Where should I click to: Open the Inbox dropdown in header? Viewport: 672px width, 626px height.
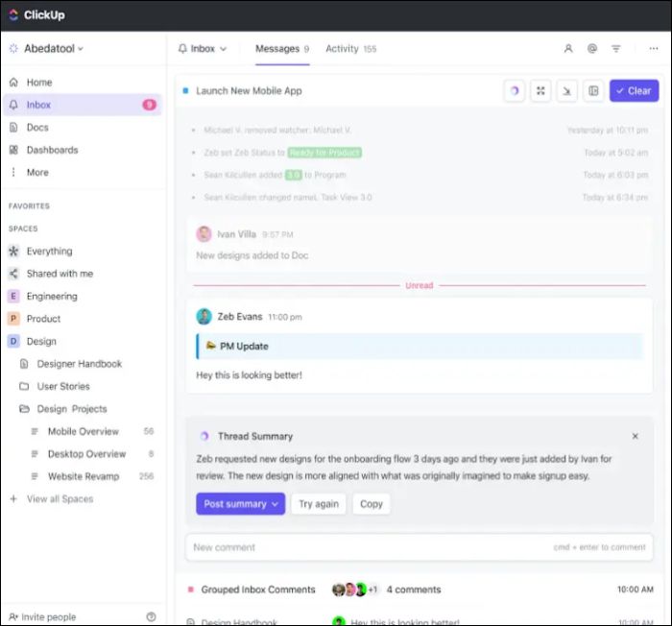[x=203, y=48]
